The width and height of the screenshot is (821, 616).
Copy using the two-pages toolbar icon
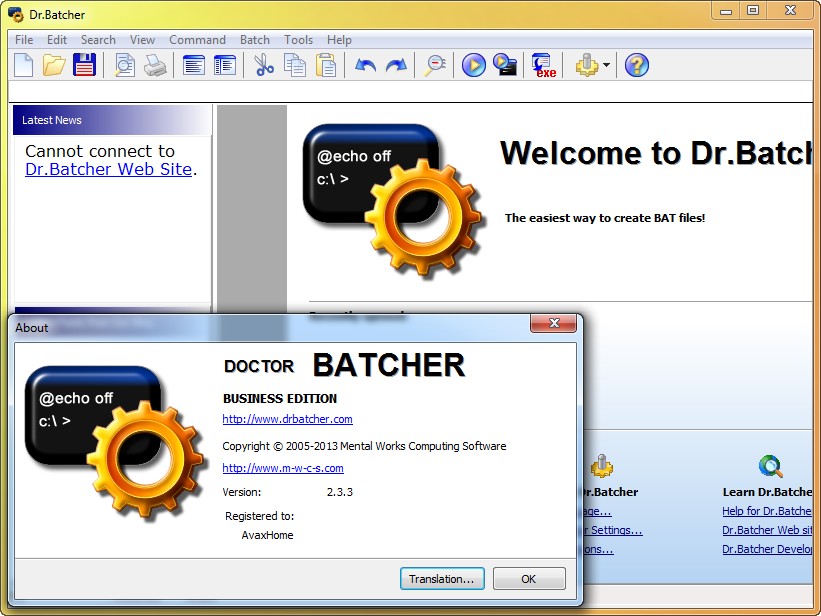(295, 65)
